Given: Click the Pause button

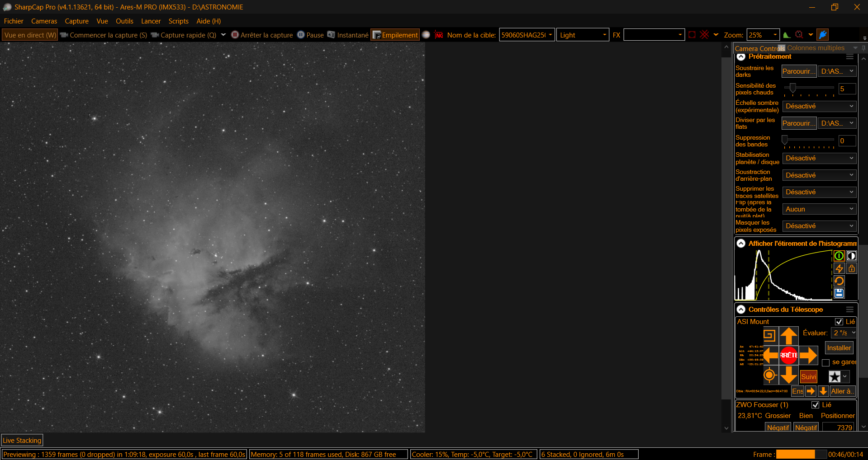Looking at the screenshot, I should click(x=311, y=35).
